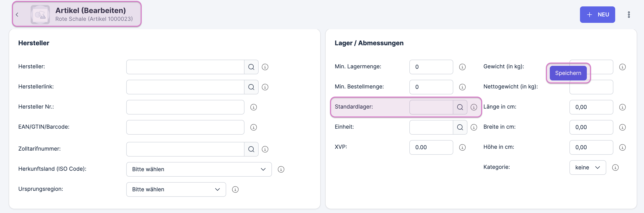Click info icon next to Höhe in cm
Viewport: 644px width, 213px height.
(x=622, y=147)
